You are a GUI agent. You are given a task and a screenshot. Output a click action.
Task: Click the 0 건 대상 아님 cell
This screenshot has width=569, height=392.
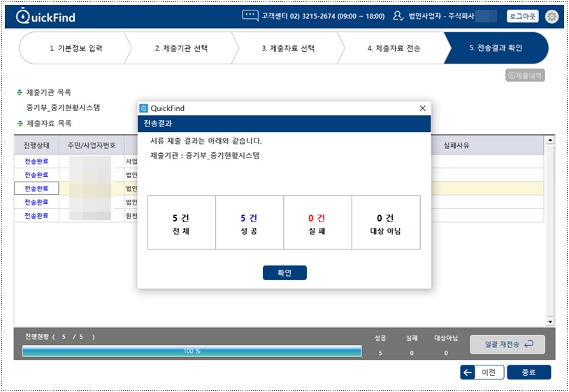click(386, 222)
